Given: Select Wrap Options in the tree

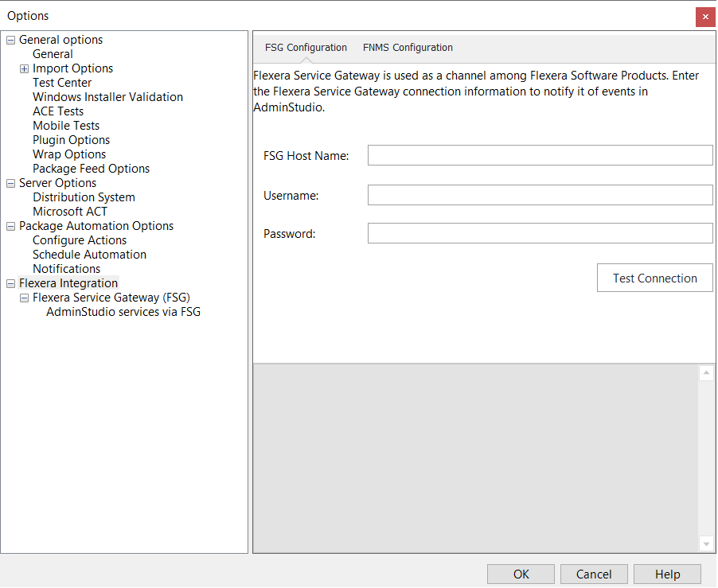Looking at the screenshot, I should [69, 154].
